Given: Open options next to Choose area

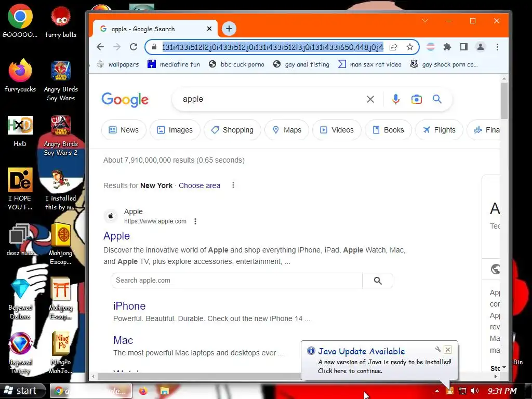Looking at the screenshot, I should pos(233,185).
